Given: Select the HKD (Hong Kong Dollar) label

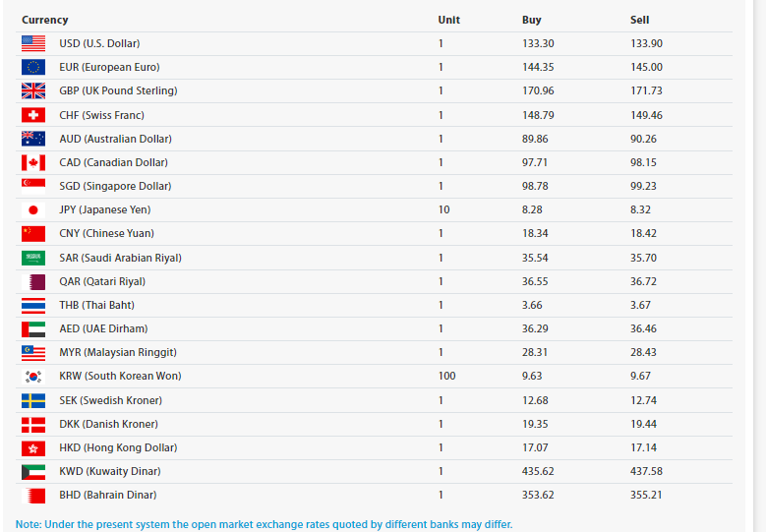Looking at the screenshot, I should point(118,447).
